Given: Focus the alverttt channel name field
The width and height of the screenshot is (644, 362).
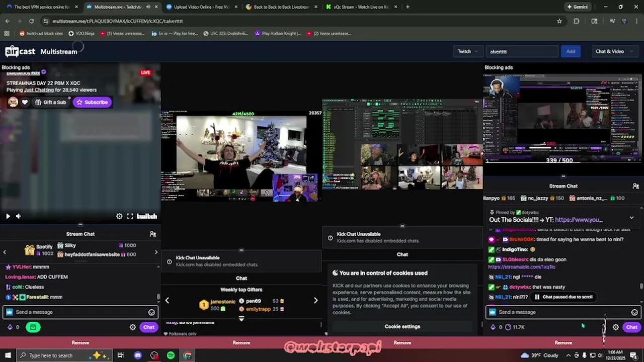Looking at the screenshot, I should [522, 51].
